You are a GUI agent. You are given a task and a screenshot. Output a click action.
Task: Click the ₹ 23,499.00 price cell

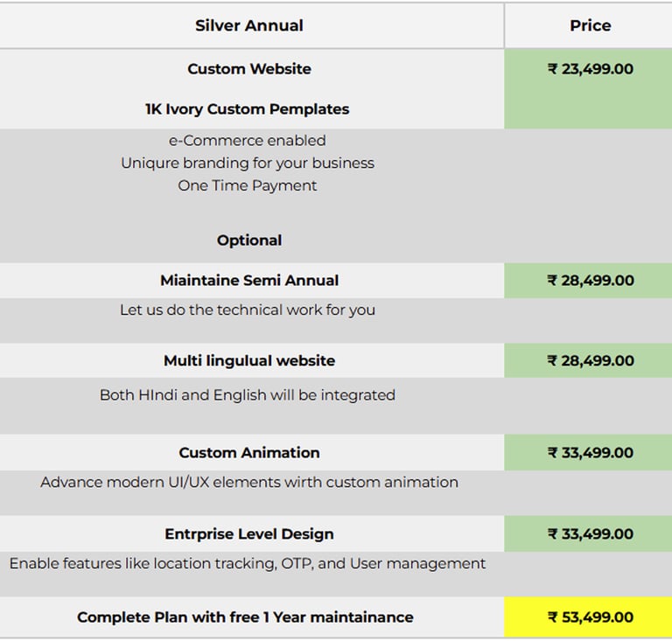[x=590, y=69]
